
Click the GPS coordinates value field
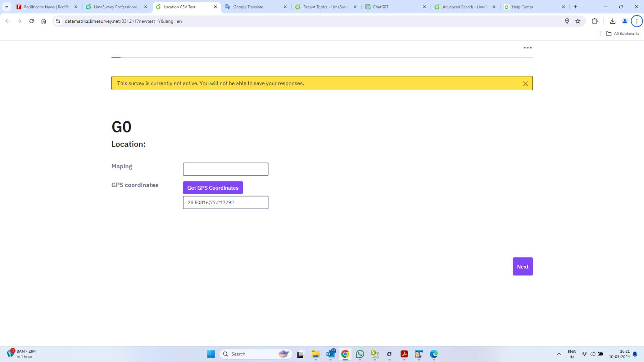[225, 202]
